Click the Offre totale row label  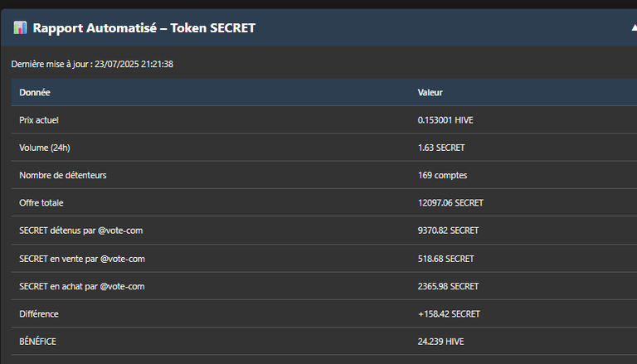41,203
